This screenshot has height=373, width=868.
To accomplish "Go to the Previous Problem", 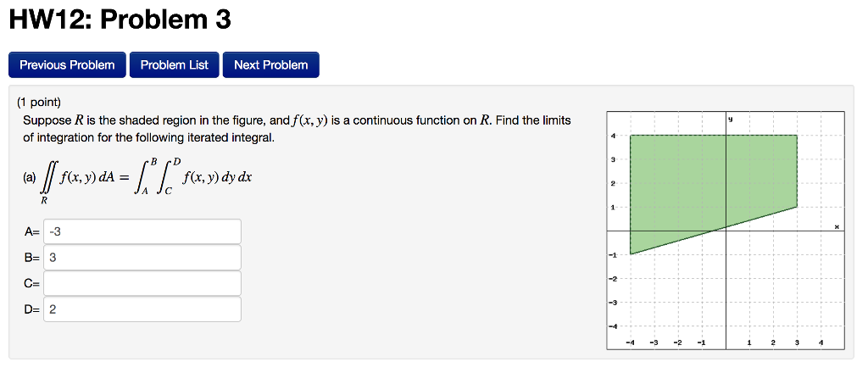I will click(x=67, y=64).
